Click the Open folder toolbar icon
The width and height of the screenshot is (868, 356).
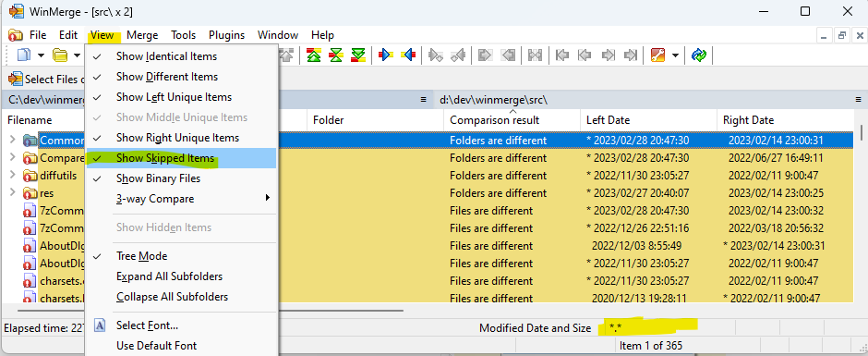point(59,55)
